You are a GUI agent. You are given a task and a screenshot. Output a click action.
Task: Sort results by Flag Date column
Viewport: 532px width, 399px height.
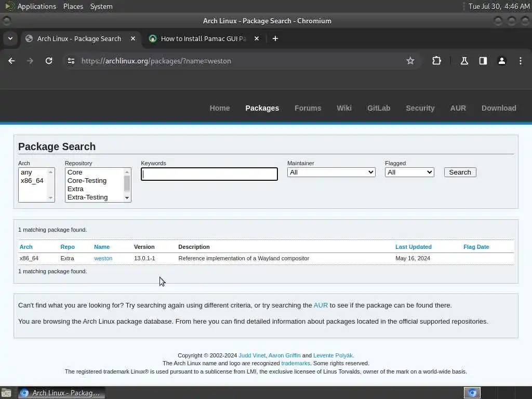(476, 247)
